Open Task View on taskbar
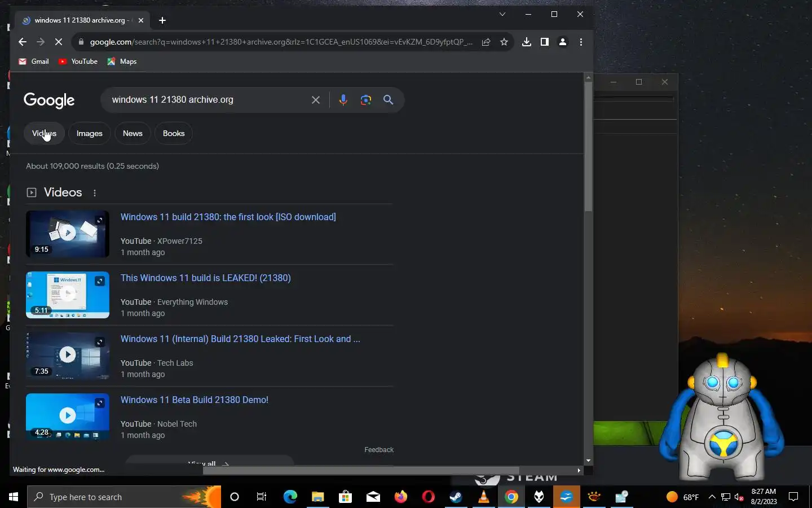The height and width of the screenshot is (508, 812). point(262,497)
